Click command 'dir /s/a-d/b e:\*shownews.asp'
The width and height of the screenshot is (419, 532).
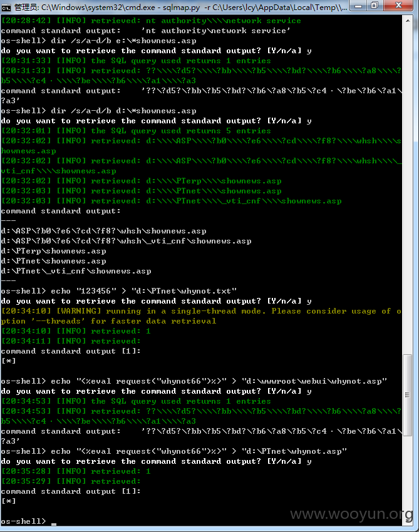(x=123, y=41)
